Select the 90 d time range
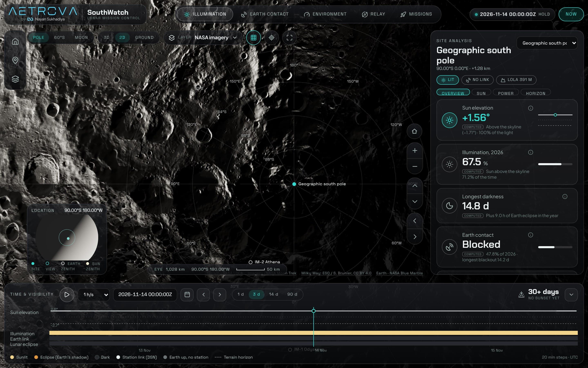 click(292, 294)
